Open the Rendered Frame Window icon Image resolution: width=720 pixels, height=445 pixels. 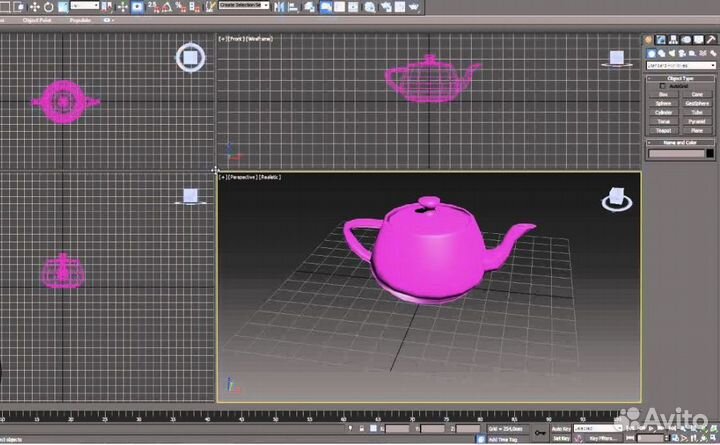coord(400,7)
